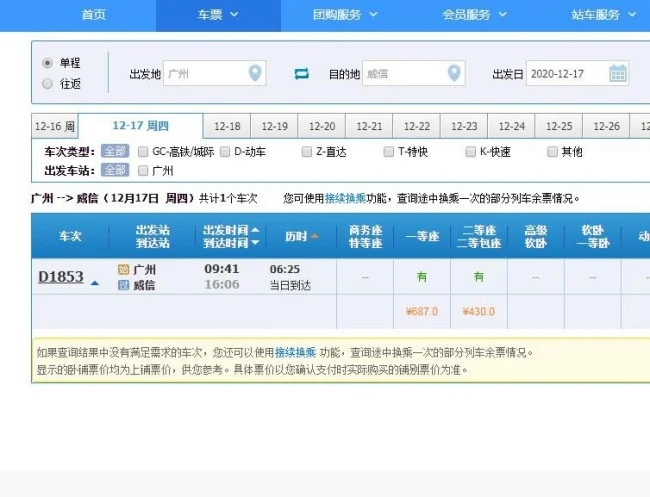Viewport: 650px width, 497px height.
Task: Switch to the 12-26 date tab
Action: [x=606, y=126]
